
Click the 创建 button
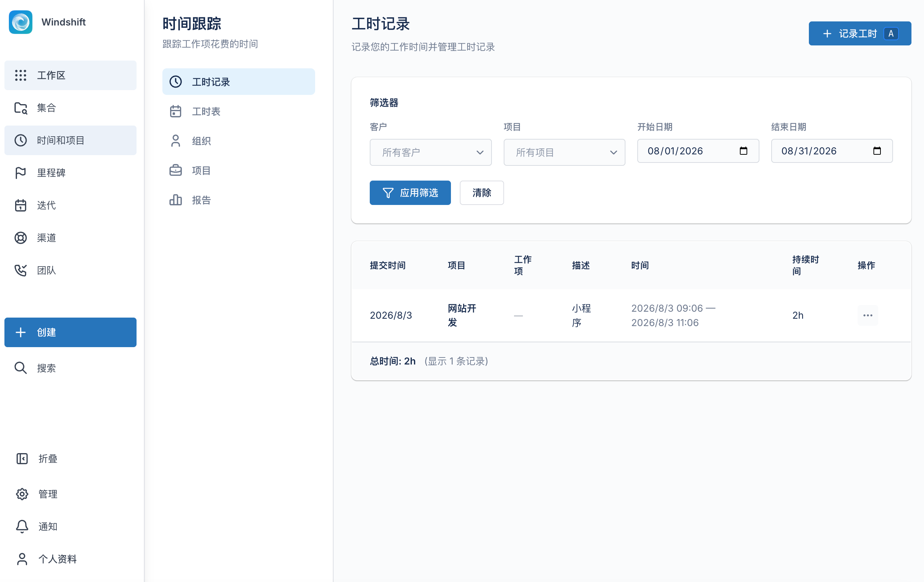point(70,332)
